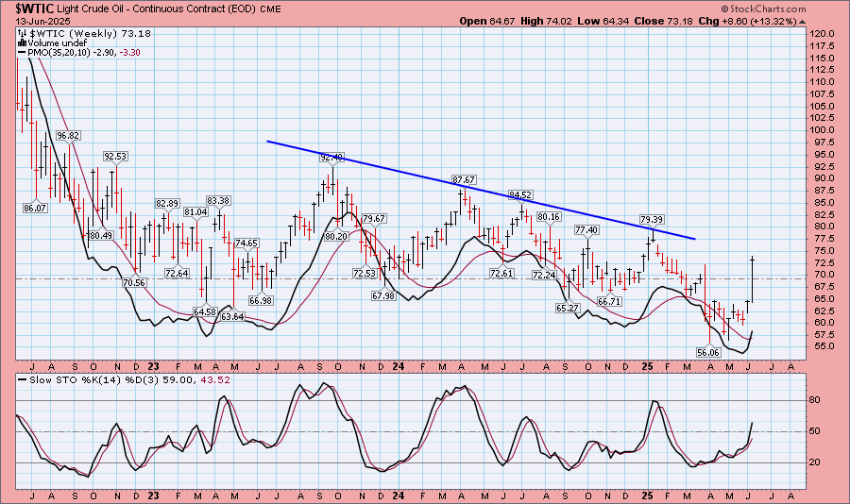Click the PMO line legend marker
The width and height of the screenshot is (850, 504).
(21, 54)
